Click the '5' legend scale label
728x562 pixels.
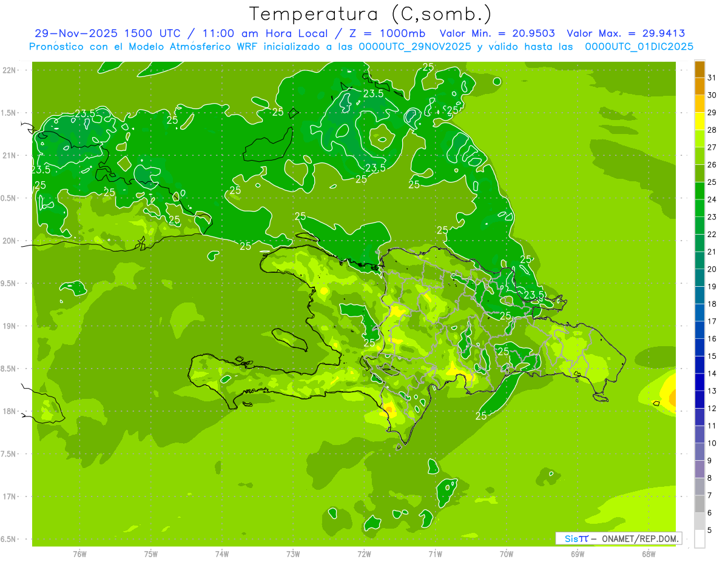tap(710, 530)
